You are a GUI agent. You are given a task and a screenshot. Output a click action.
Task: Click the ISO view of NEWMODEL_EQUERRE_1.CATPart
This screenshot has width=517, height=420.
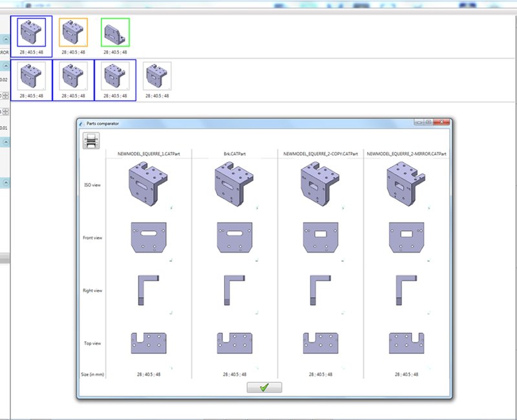(x=148, y=184)
